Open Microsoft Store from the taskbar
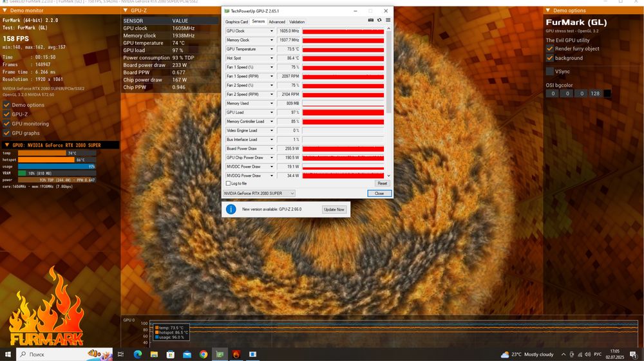 point(171,354)
